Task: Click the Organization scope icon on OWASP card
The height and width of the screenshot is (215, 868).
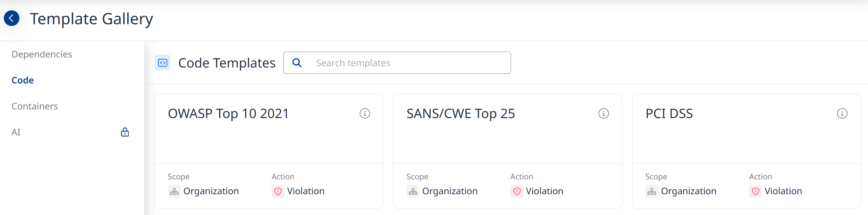Action: (175, 191)
